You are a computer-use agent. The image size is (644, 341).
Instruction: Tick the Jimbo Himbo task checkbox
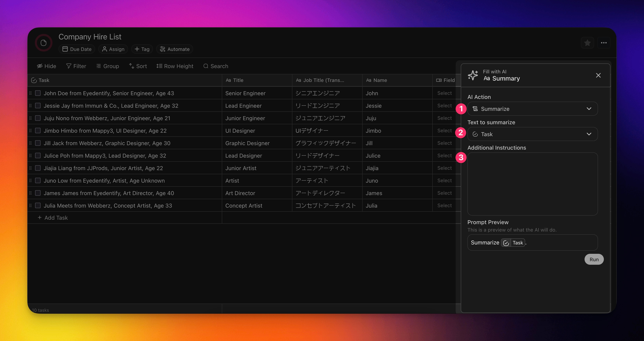click(38, 131)
